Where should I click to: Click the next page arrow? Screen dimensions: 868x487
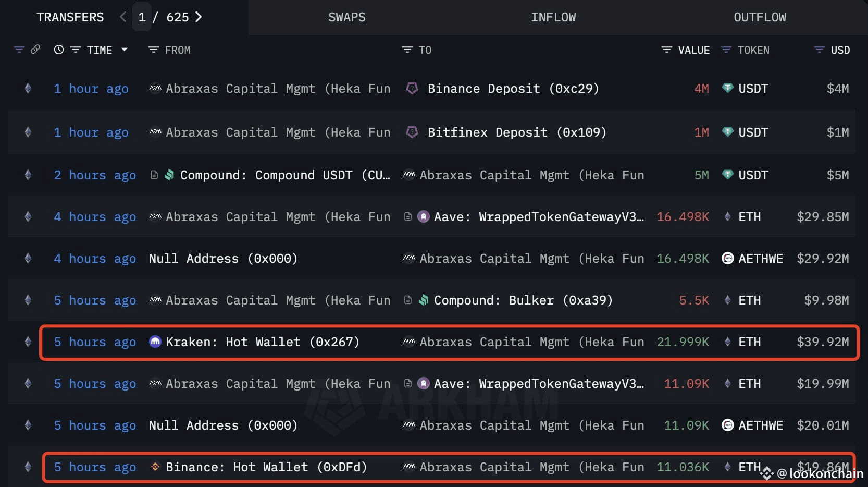point(199,17)
